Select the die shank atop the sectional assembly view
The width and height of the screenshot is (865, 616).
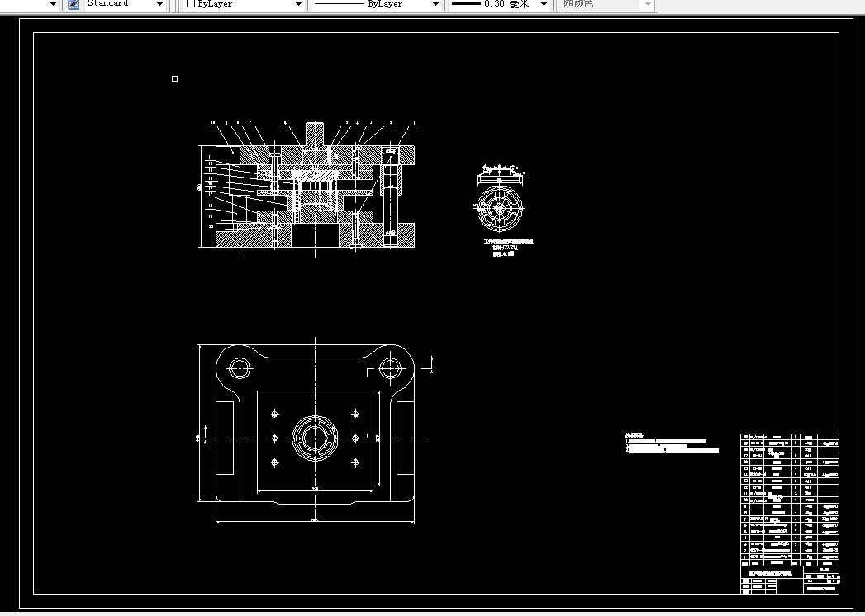click(315, 134)
